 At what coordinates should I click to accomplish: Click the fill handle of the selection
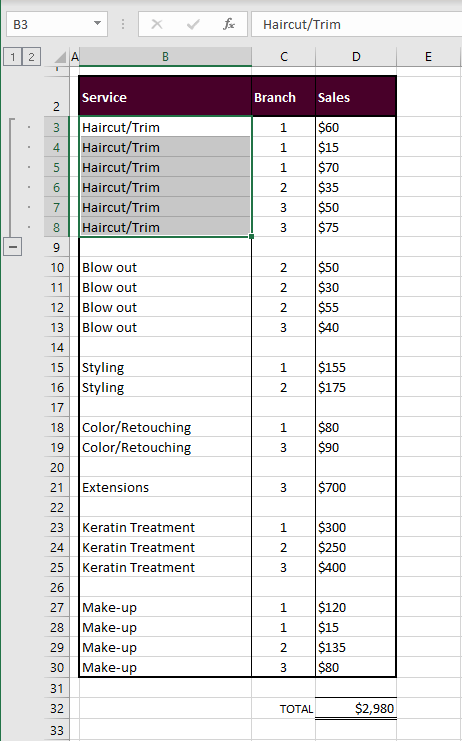(x=251, y=236)
